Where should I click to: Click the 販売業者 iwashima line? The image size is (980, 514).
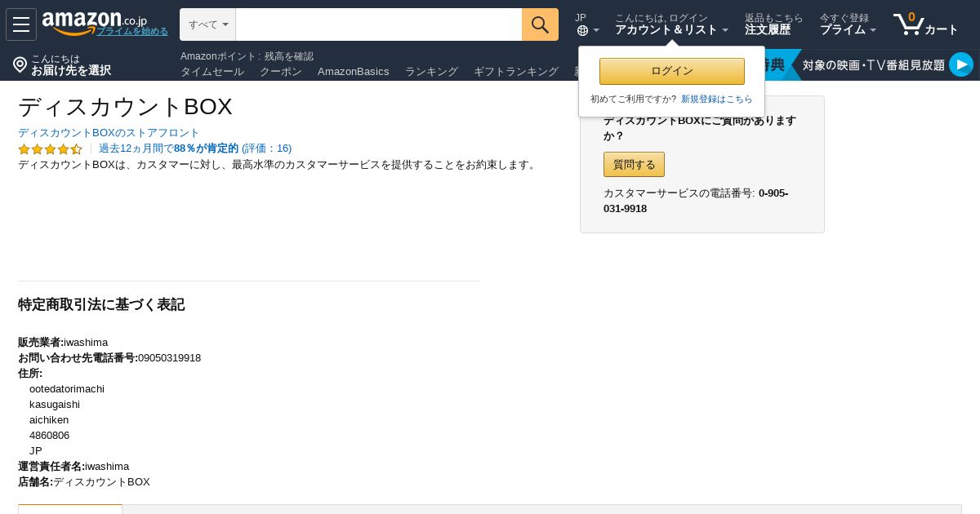[x=63, y=343]
